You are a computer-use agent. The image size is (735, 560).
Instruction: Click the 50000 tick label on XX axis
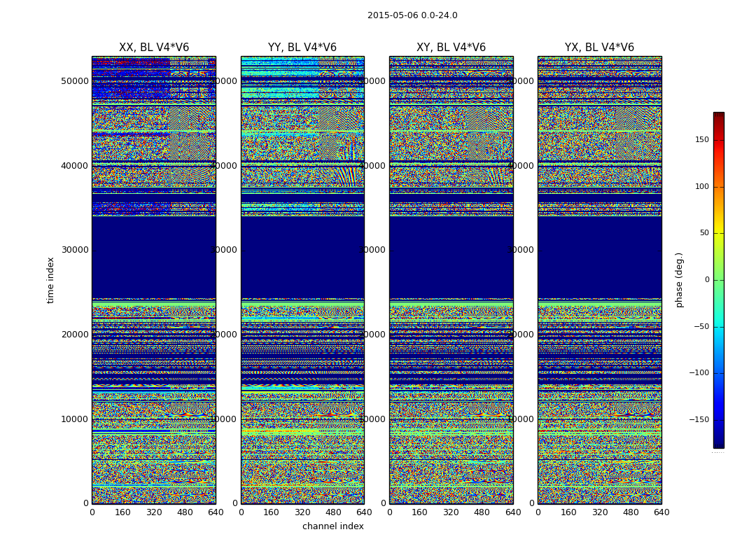tap(74, 81)
